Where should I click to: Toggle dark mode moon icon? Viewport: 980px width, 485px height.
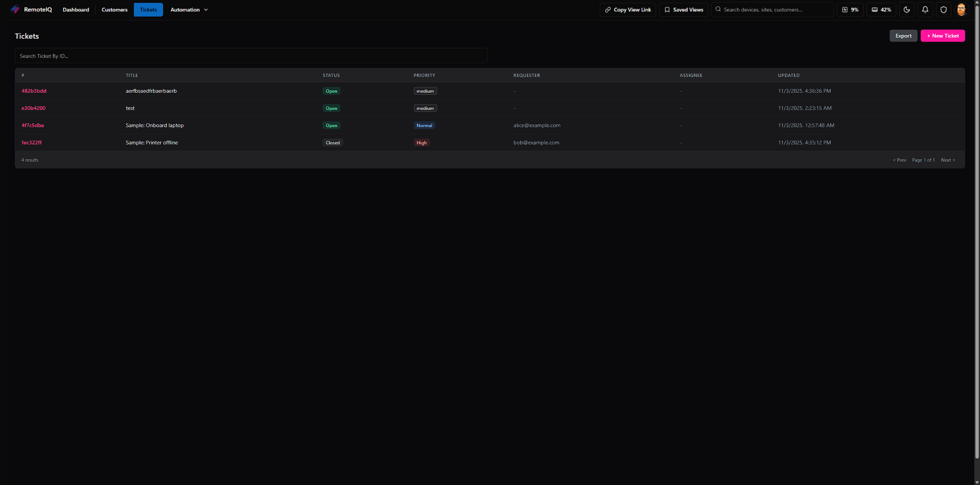906,10
